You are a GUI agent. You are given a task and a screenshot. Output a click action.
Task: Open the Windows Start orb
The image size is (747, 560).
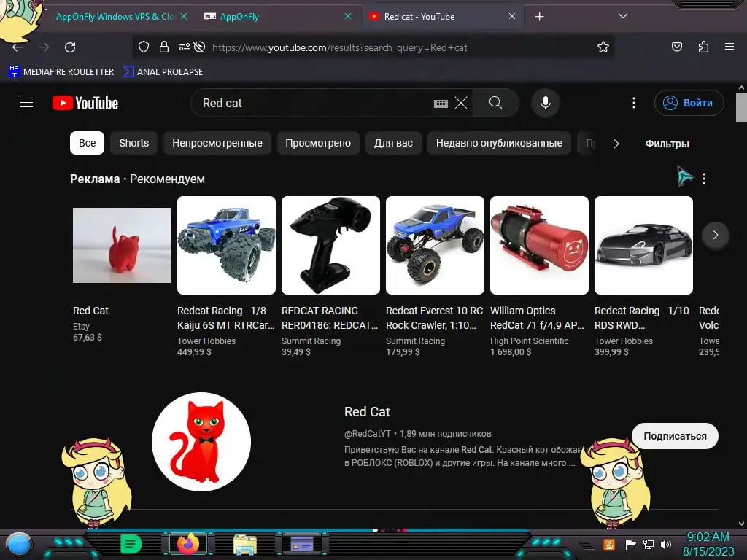18,544
